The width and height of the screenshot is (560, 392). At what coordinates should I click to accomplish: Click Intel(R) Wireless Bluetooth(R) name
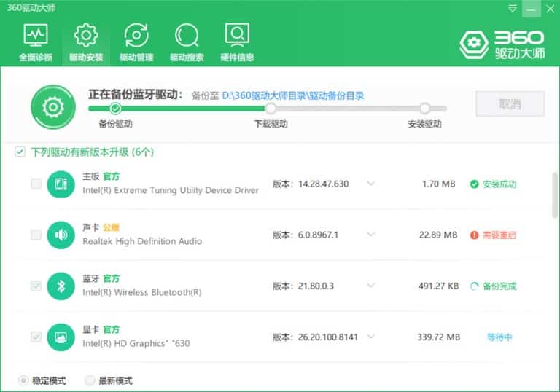click(142, 292)
